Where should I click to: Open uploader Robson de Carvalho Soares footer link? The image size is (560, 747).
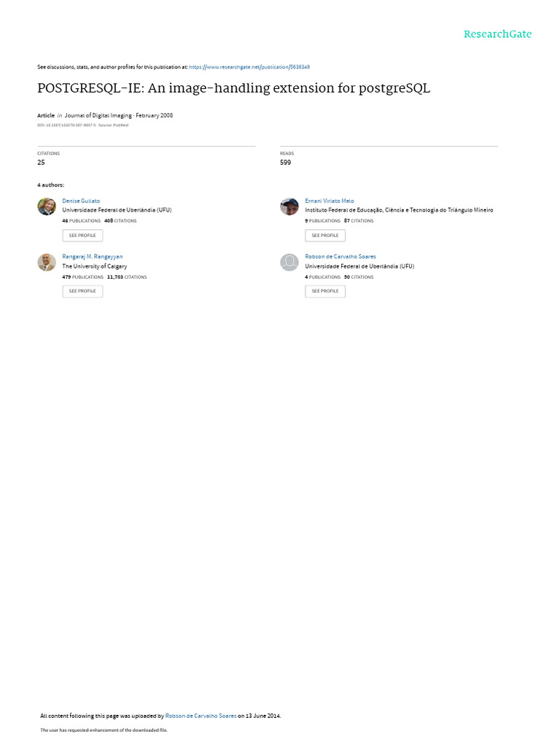click(x=201, y=716)
